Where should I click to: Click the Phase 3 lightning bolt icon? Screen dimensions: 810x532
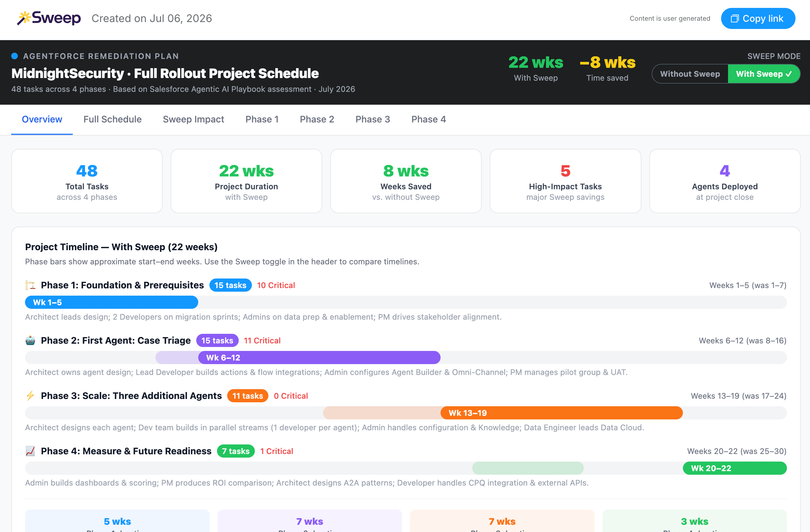30,395
